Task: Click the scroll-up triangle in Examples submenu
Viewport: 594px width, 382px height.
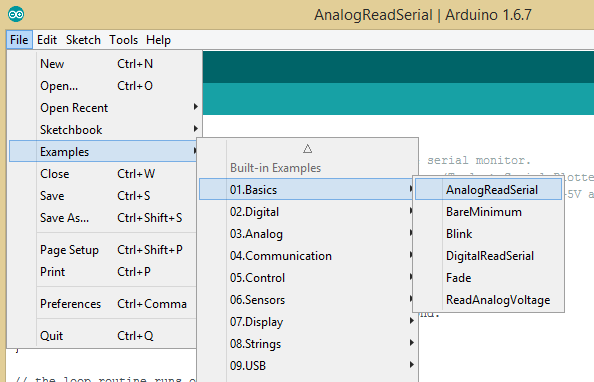Action: (x=307, y=149)
